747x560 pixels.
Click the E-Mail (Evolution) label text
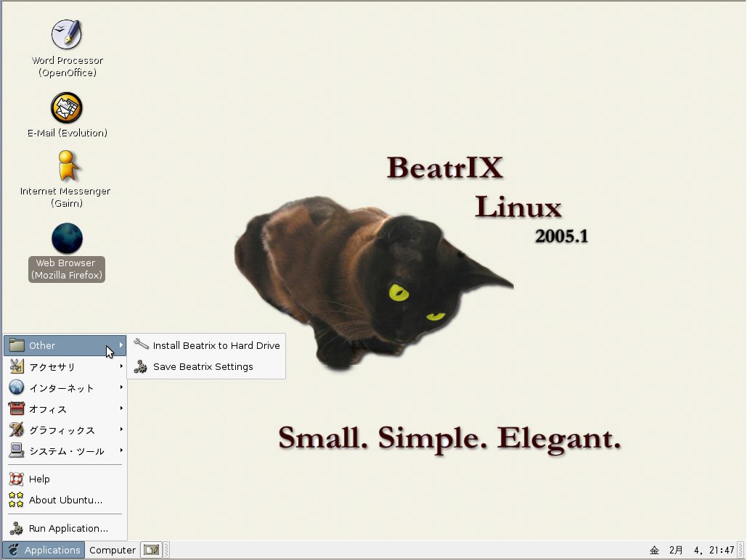click(x=68, y=133)
